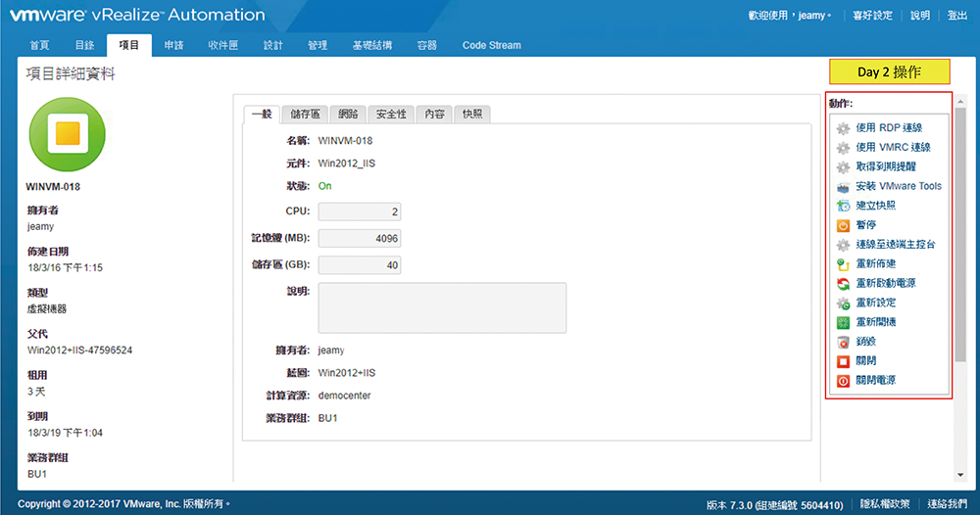Image resolution: width=980 pixels, height=515 pixels.
Task: Open the 隱私權政策 footer link
Action: coord(885,504)
